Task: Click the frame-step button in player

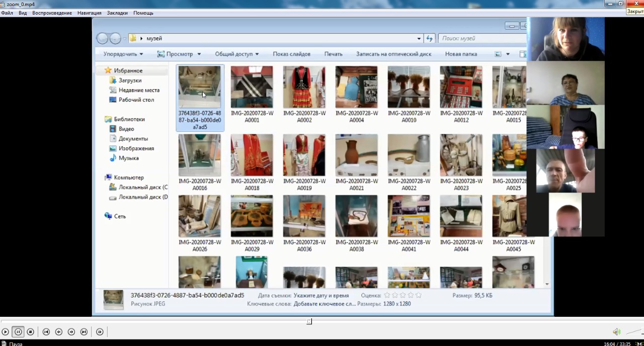Action: [x=100, y=332]
